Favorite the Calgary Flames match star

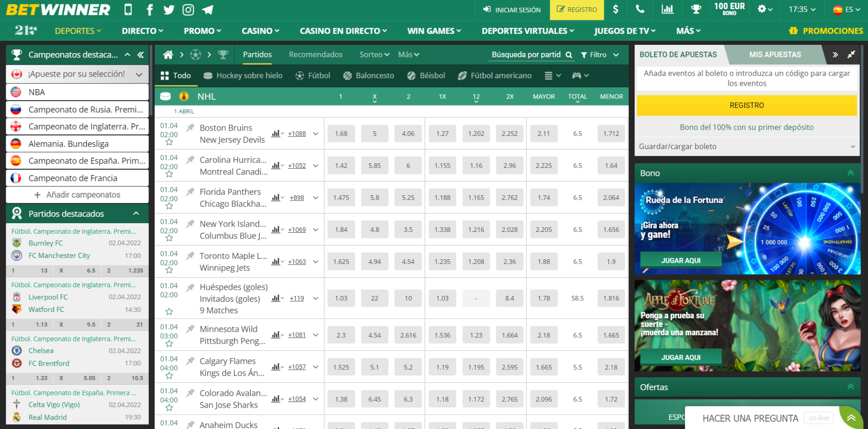[169, 375]
